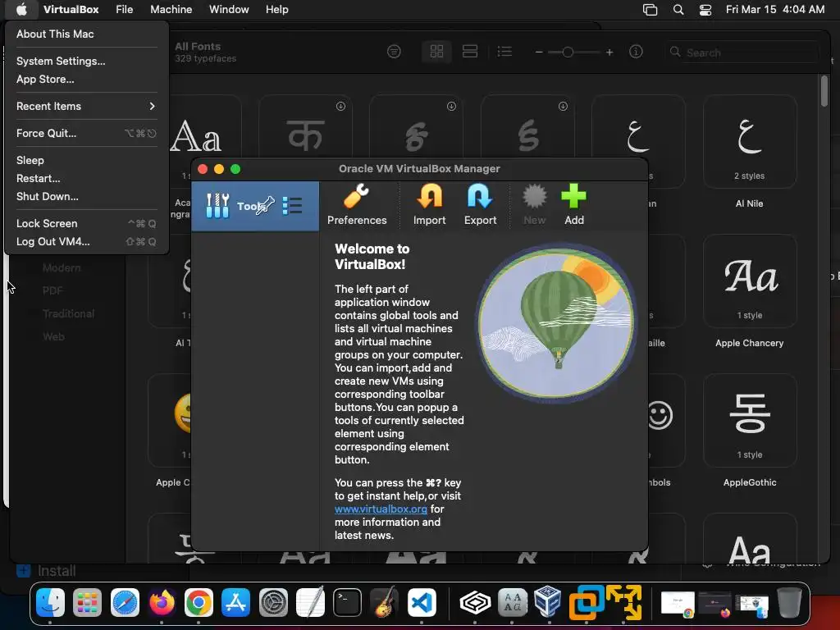Screen dimensions: 840x630
Task: Open the Machine menu
Action: 171,9
